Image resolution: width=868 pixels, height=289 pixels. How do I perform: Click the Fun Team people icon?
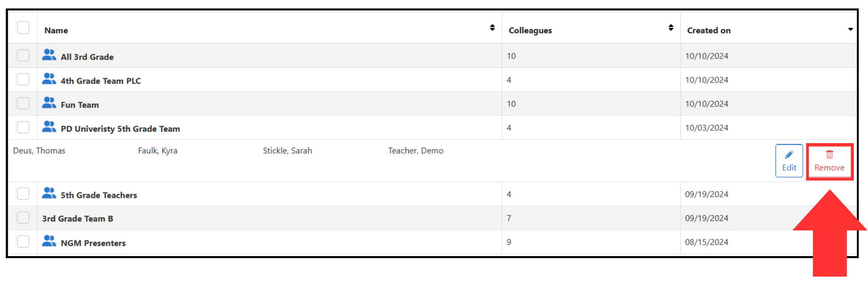[49, 103]
